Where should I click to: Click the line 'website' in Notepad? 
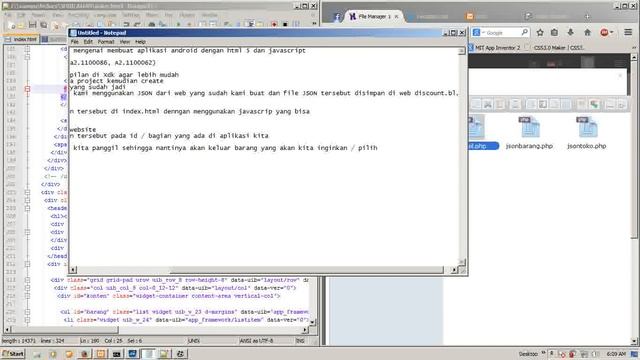click(x=83, y=129)
